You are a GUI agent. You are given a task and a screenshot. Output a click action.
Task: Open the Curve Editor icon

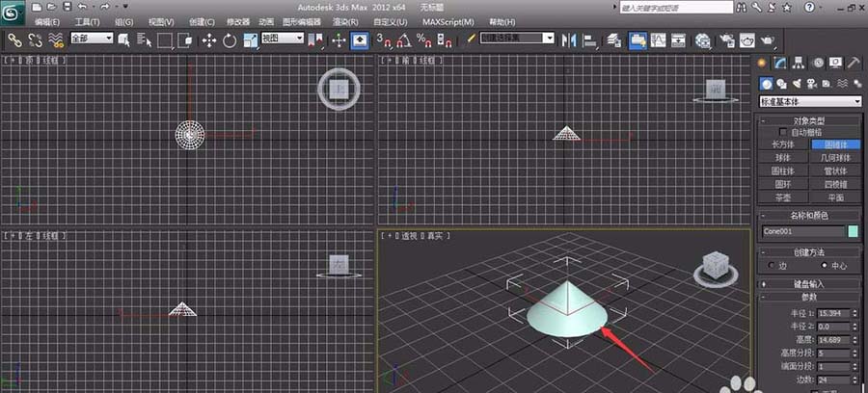(658, 39)
